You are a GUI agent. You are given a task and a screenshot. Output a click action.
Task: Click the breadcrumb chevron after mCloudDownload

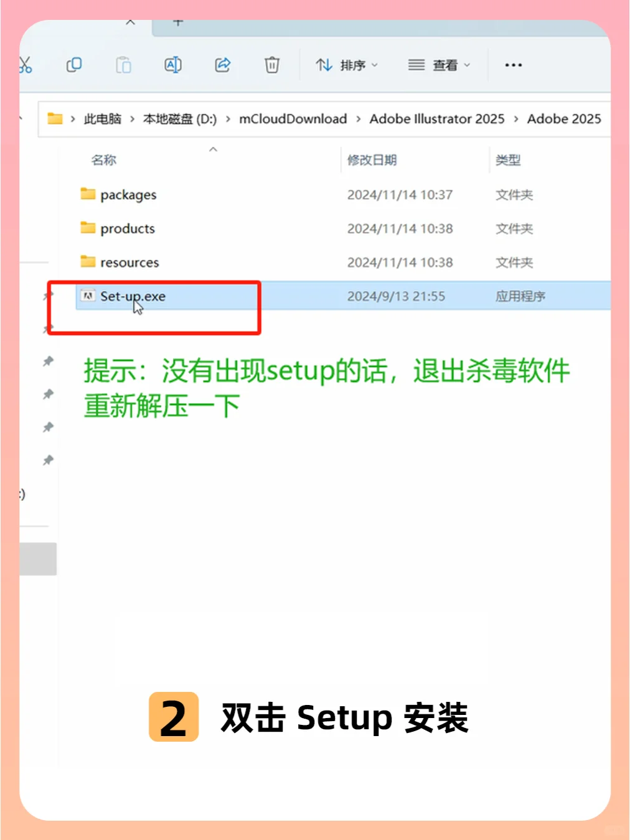(359, 119)
